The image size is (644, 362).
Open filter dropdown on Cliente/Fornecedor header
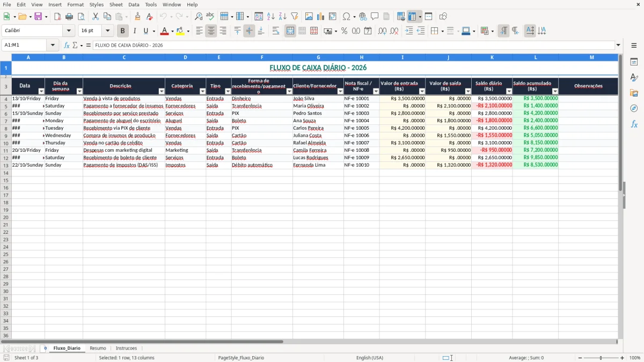[x=340, y=92]
